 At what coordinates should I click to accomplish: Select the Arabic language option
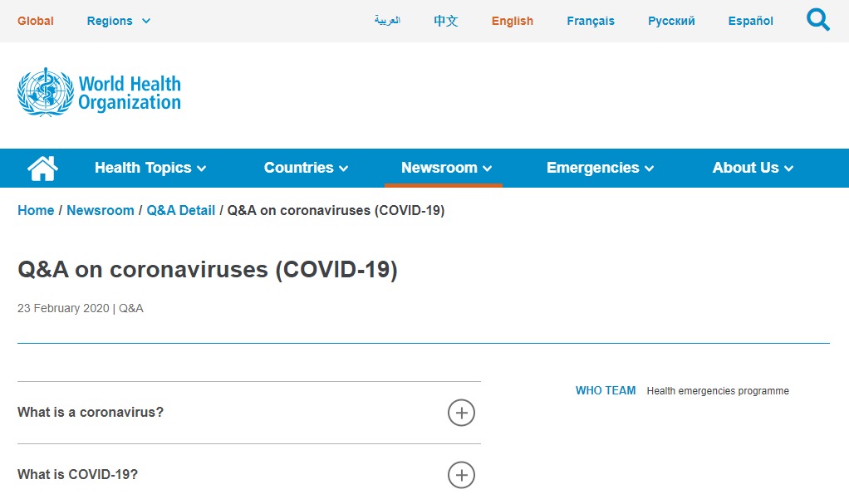(x=387, y=21)
